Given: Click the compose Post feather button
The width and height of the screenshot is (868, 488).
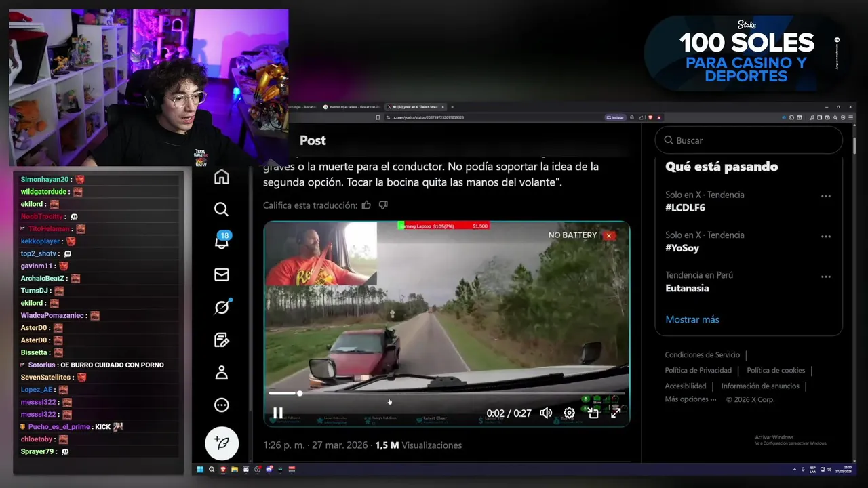Looking at the screenshot, I should [222, 444].
